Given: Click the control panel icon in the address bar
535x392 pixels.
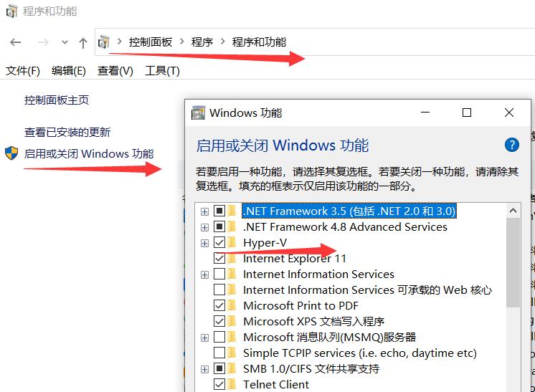Looking at the screenshot, I should coord(103,42).
